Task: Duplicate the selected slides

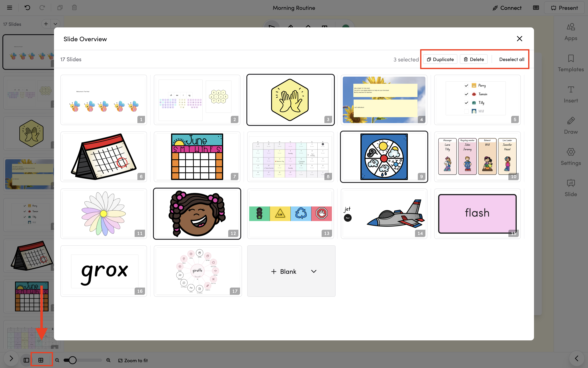Action: [x=440, y=59]
